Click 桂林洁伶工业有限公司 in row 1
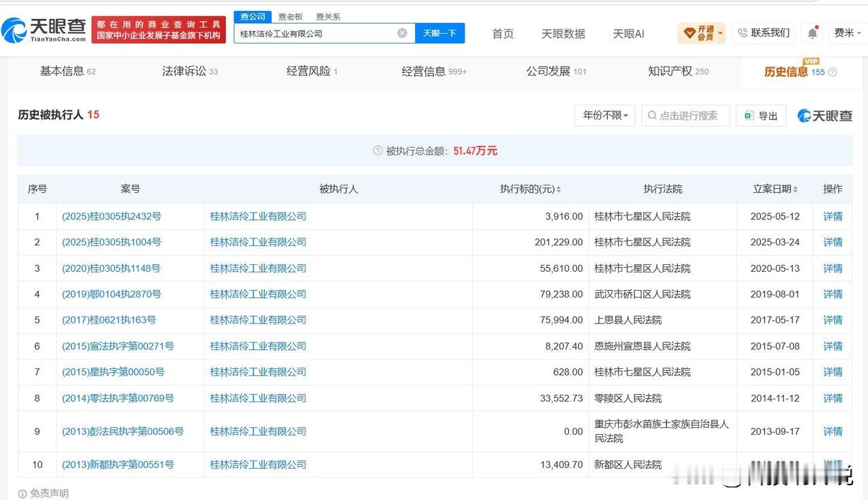868x500 pixels. (x=258, y=216)
